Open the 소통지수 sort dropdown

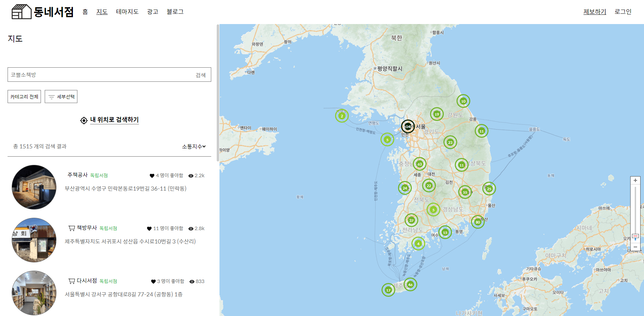[194, 146]
